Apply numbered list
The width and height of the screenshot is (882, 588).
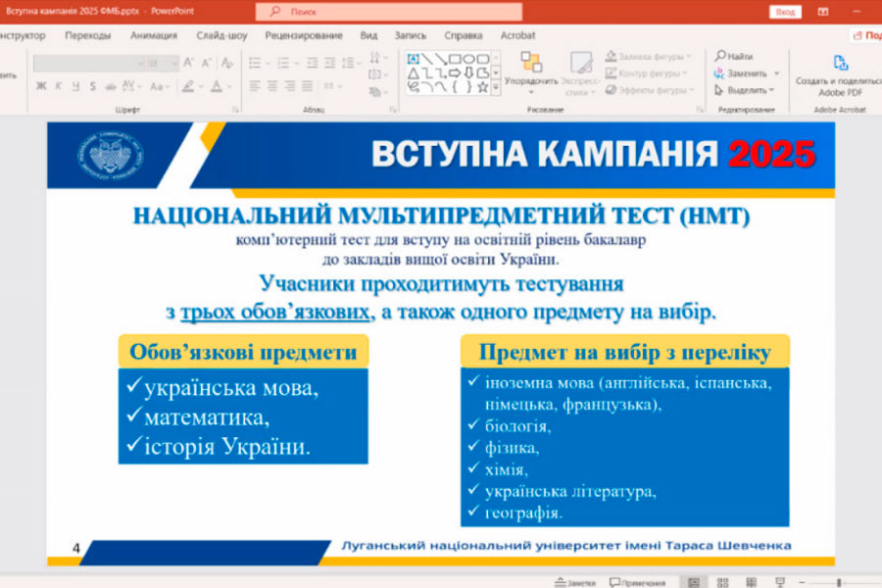(283, 63)
